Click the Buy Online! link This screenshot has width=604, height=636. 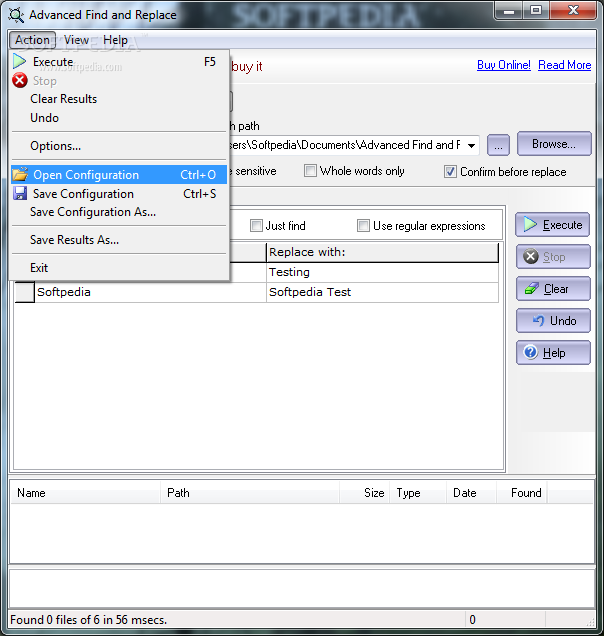point(504,65)
